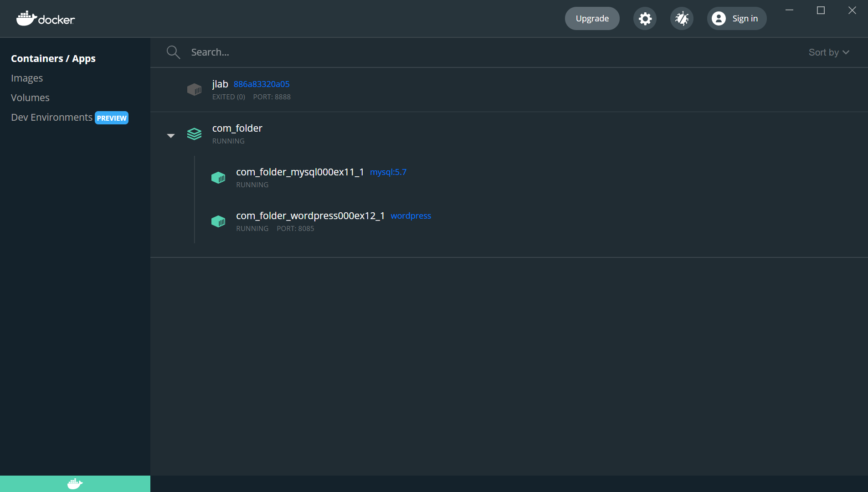Click the EXITED (0) status text
The image size is (868, 492).
tap(228, 97)
